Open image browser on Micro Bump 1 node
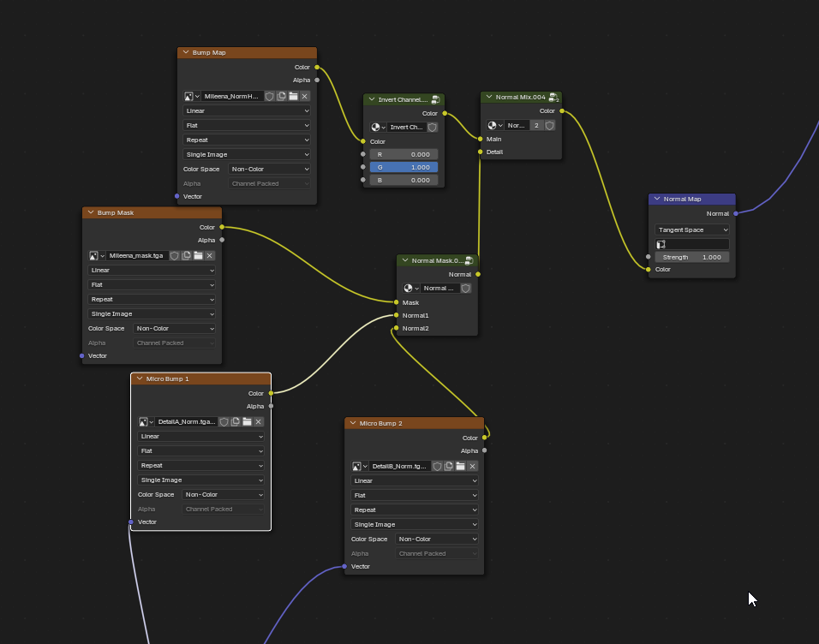This screenshot has height=644, width=819. 146,421
